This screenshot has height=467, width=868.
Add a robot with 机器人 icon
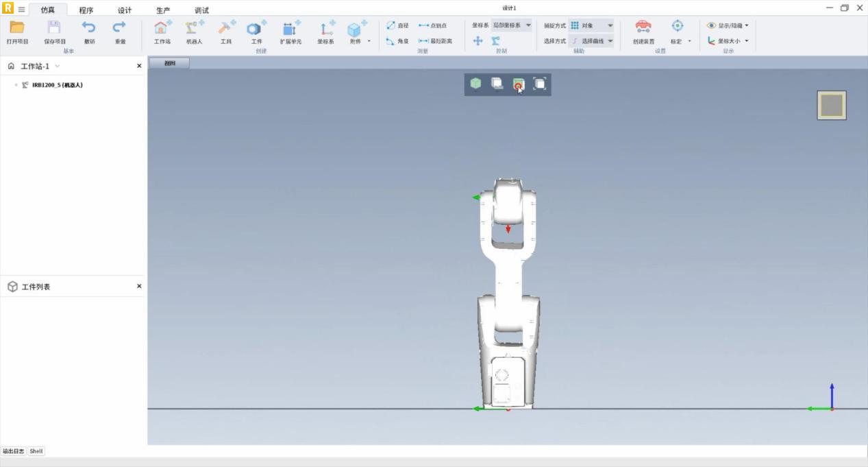click(x=194, y=29)
